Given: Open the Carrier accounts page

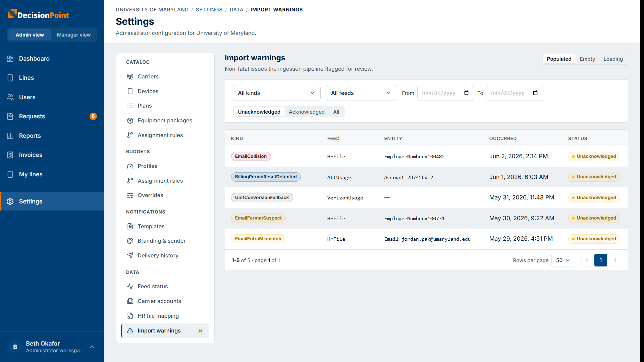Looking at the screenshot, I should point(165,301).
